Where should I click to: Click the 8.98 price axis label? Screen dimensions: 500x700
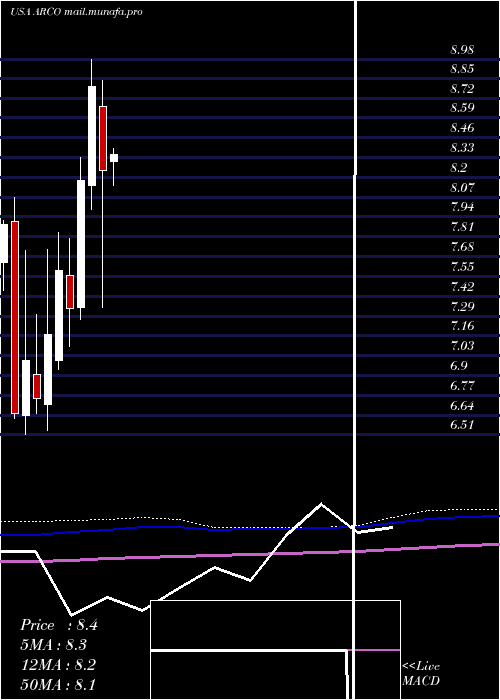[x=462, y=50]
